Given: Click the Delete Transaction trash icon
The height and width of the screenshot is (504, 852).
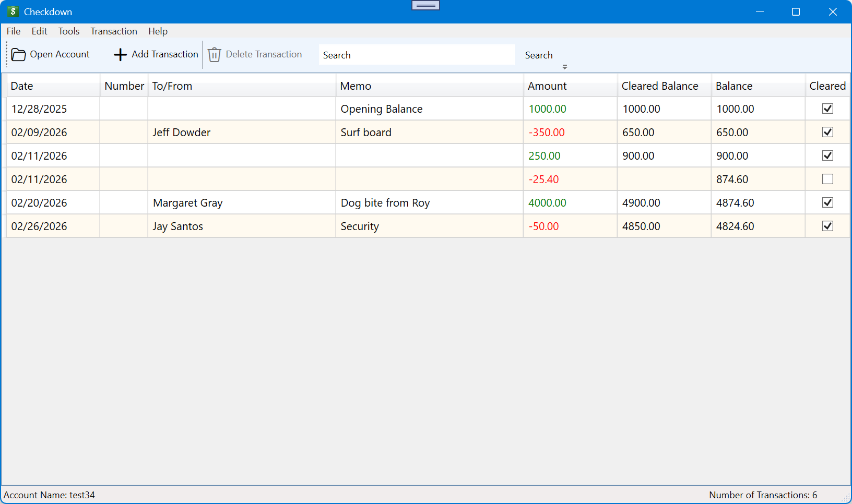Looking at the screenshot, I should coord(214,55).
